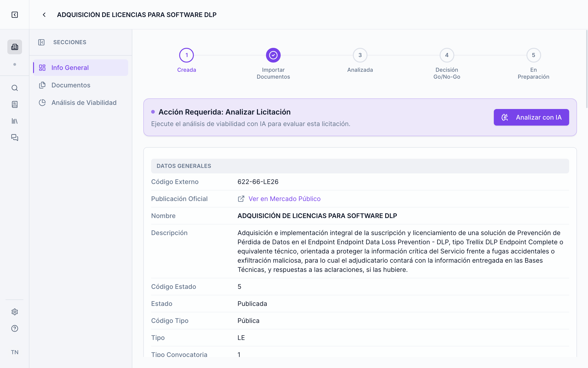The image size is (588, 368).
Task: Click the page title ADQUISICIÓN DE LICENCIAS header
Action: (137, 14)
